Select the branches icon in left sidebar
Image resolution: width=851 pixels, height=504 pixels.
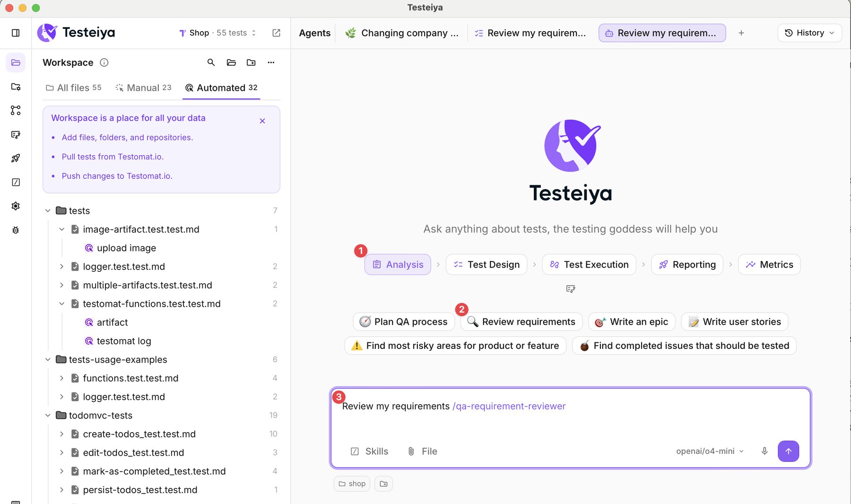[x=16, y=110]
